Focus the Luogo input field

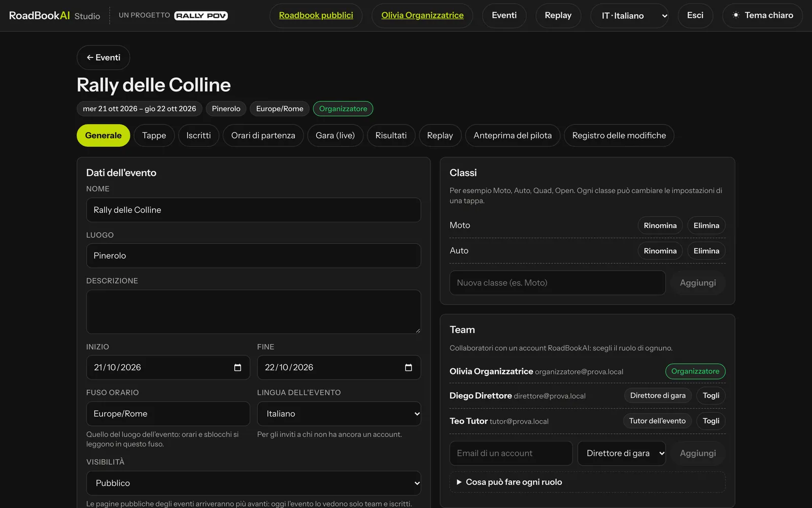pyautogui.click(x=254, y=256)
